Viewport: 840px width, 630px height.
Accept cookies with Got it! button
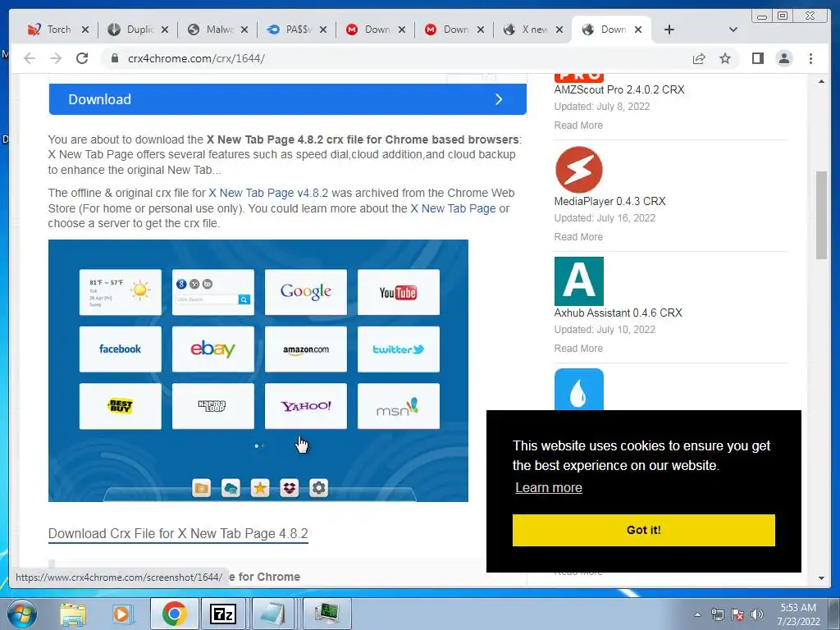click(x=643, y=531)
